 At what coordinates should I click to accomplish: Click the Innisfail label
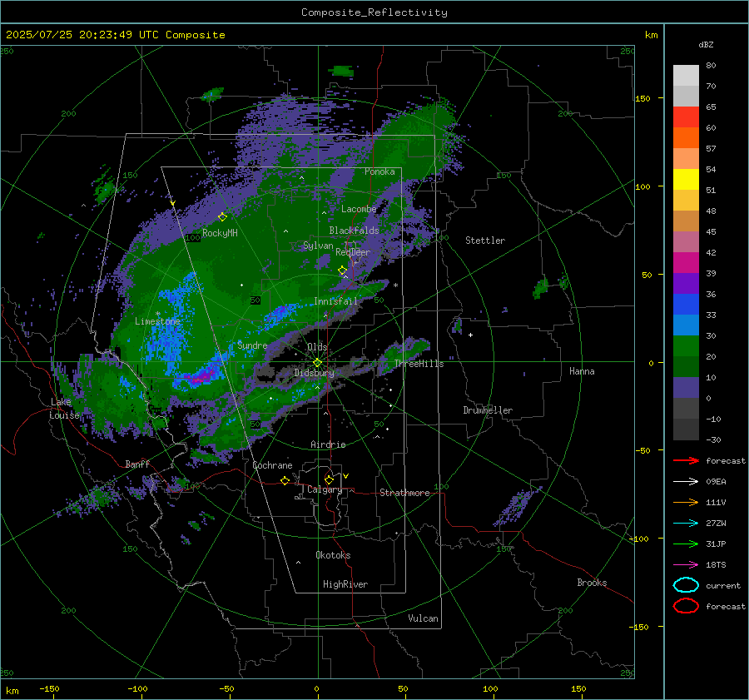(x=335, y=301)
